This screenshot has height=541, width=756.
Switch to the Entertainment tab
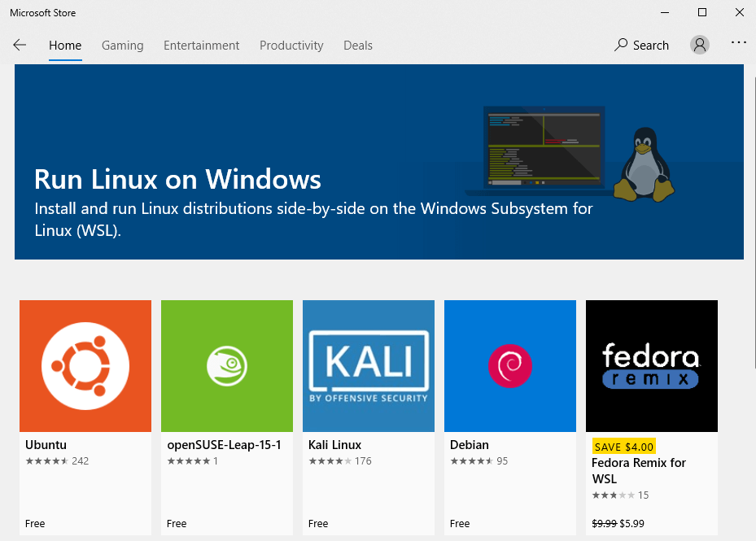201,46
